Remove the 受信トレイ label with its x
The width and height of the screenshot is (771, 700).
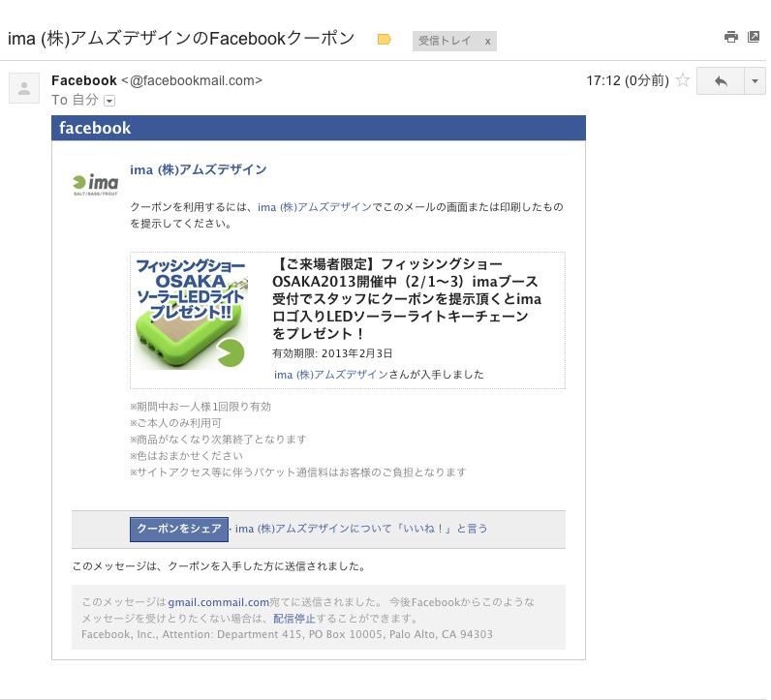[487, 41]
